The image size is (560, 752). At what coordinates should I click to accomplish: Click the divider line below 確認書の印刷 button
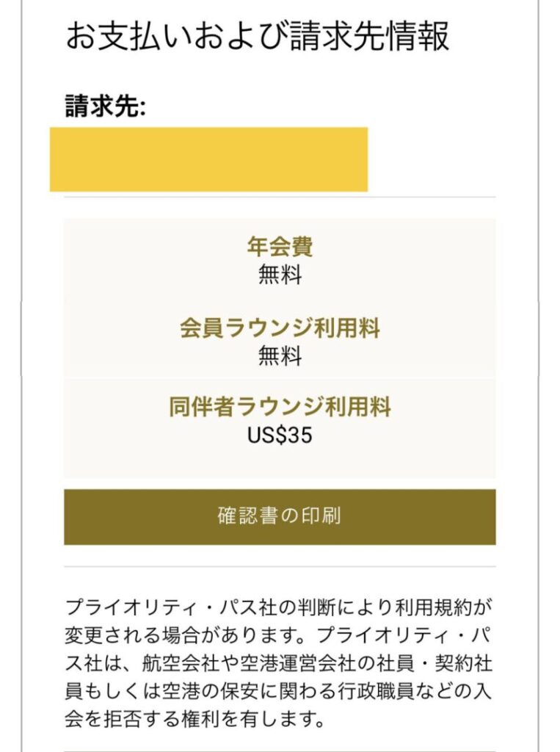tap(280, 566)
